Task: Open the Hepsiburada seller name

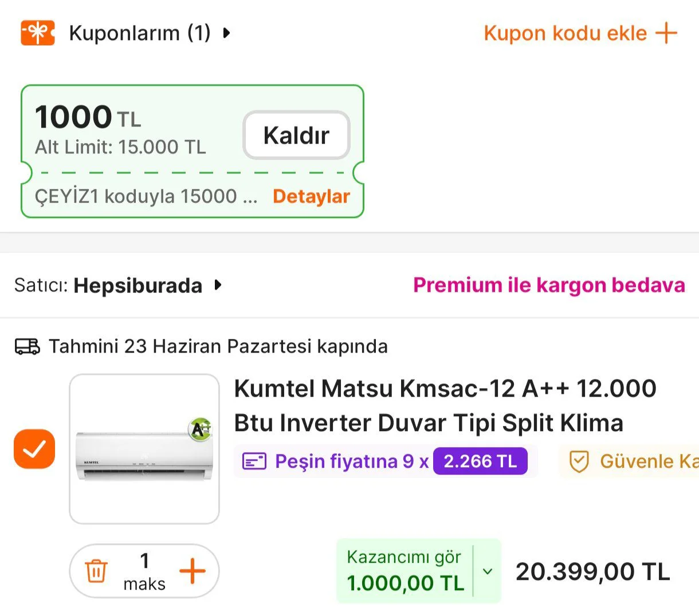Action: tap(138, 285)
